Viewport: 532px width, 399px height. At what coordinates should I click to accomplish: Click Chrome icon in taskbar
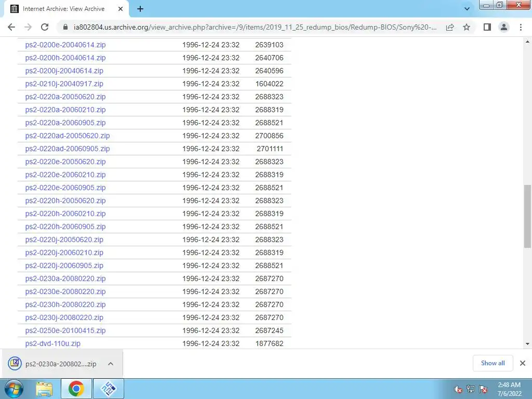click(x=76, y=389)
